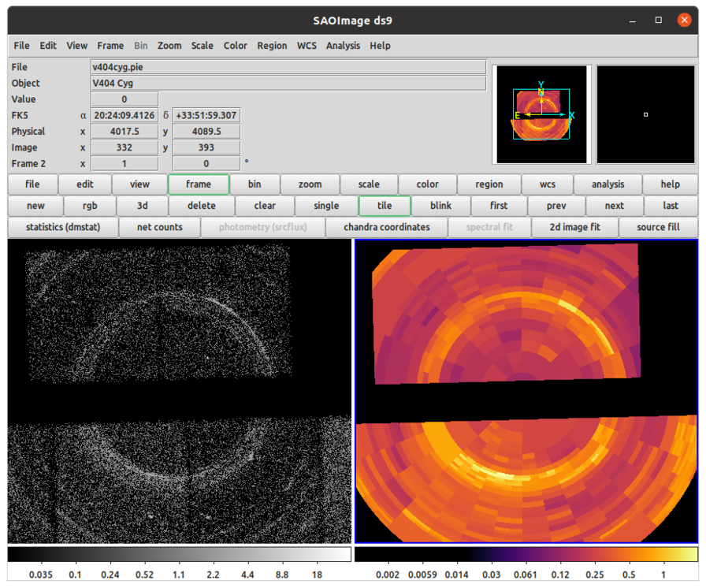
Task: Open the wcs button panel
Action: point(548,184)
